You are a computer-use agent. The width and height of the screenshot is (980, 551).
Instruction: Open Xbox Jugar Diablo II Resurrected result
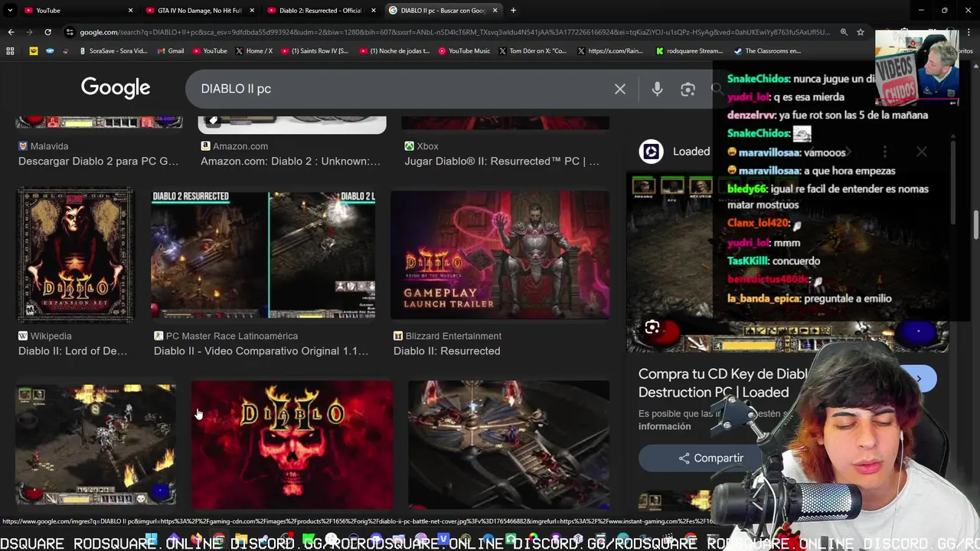coord(501,154)
